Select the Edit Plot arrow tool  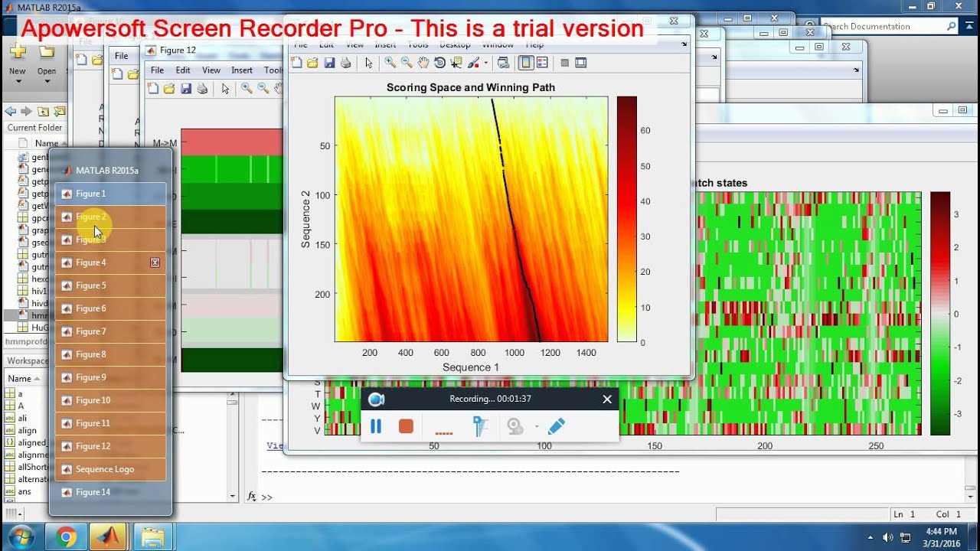click(368, 63)
